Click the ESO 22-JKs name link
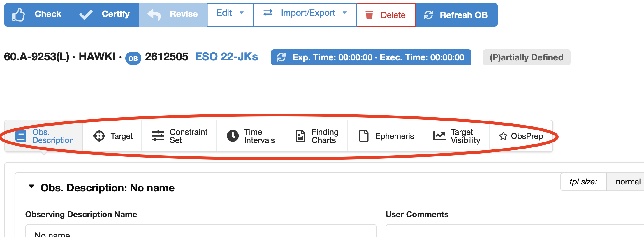 pyautogui.click(x=226, y=57)
